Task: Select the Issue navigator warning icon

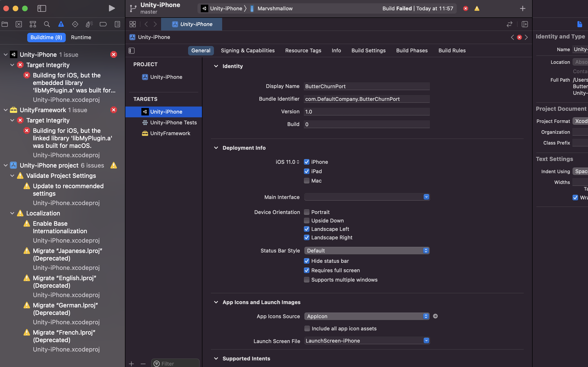Action: tap(61, 24)
